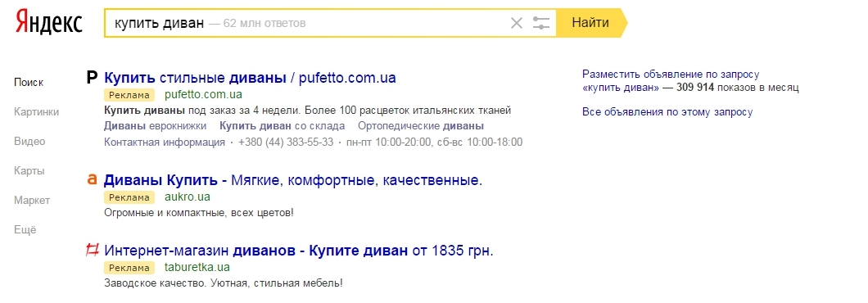Open advanced search settings sliders icon
Image resolution: width=868 pixels, height=303 pixels.
point(540,23)
